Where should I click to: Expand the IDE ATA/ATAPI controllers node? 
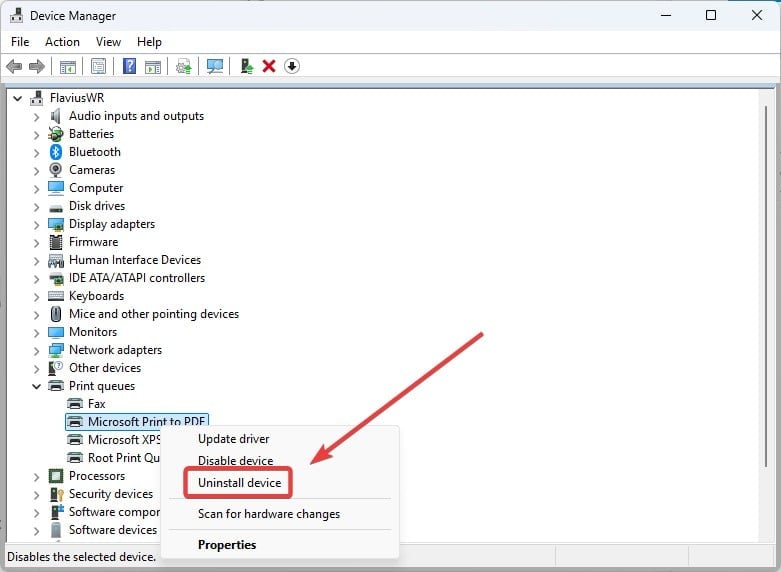click(36, 279)
